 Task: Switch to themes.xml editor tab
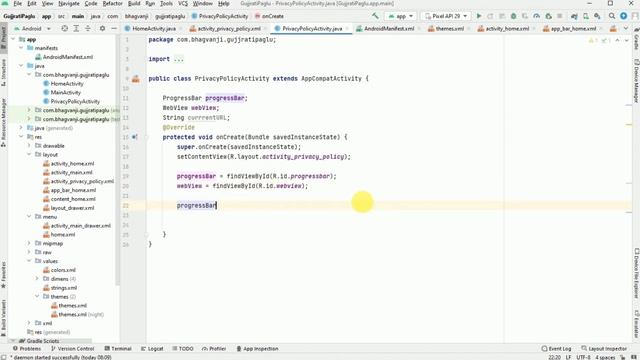coord(449,29)
